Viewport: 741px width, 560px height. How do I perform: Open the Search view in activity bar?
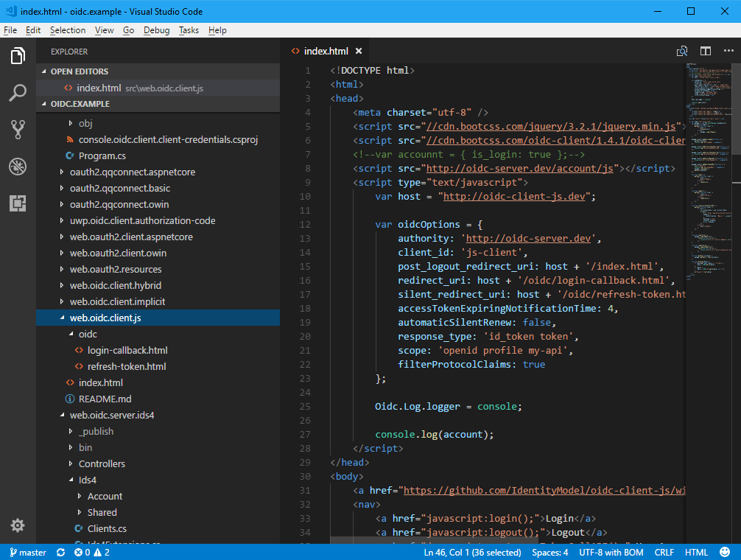click(x=18, y=93)
